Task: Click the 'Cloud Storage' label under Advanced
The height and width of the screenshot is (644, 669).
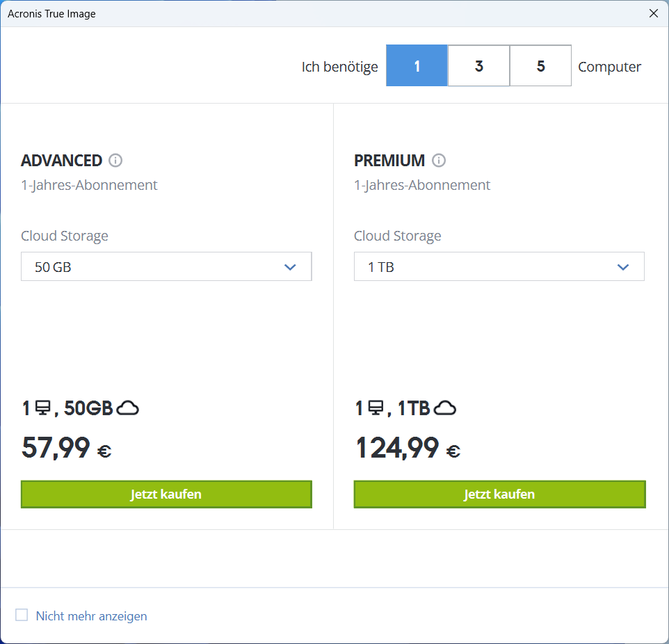Action: coord(65,236)
